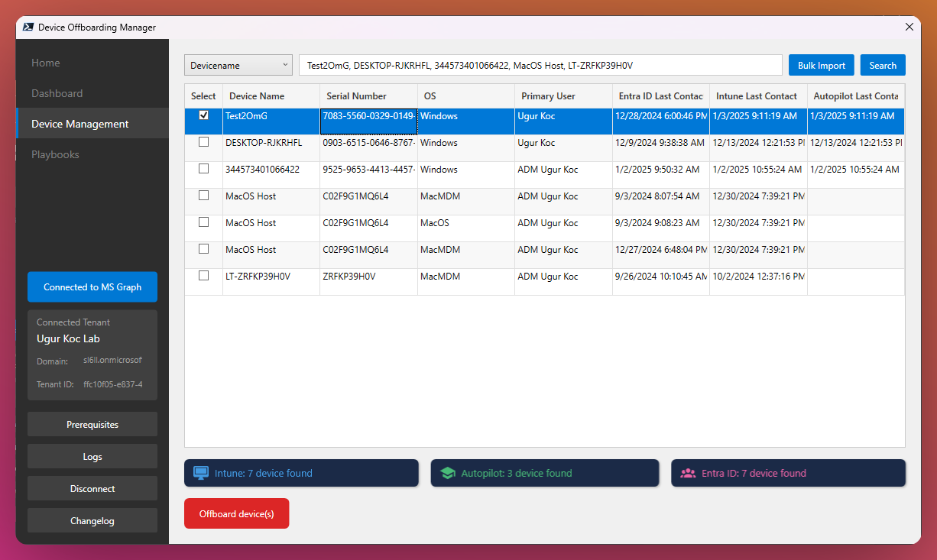
Task: Click the Device Offboarding Manager title bar icon
Action: (x=28, y=27)
